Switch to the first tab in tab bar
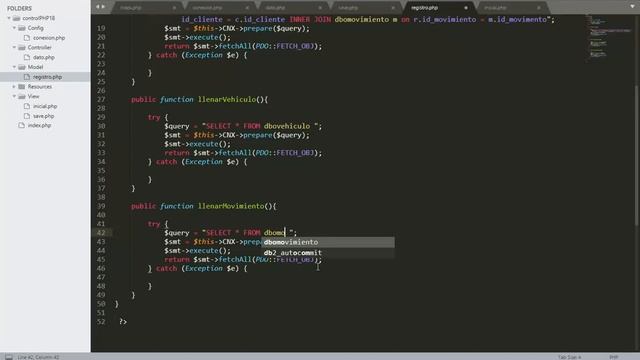 tap(147, 8)
